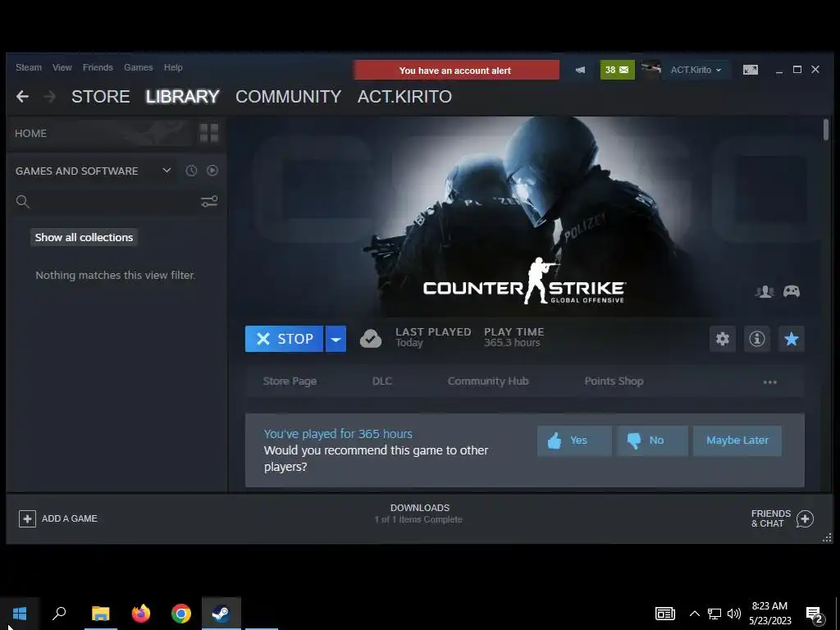This screenshot has height=630, width=840.
Task: Go forward with the right arrow
Action: 49,97
